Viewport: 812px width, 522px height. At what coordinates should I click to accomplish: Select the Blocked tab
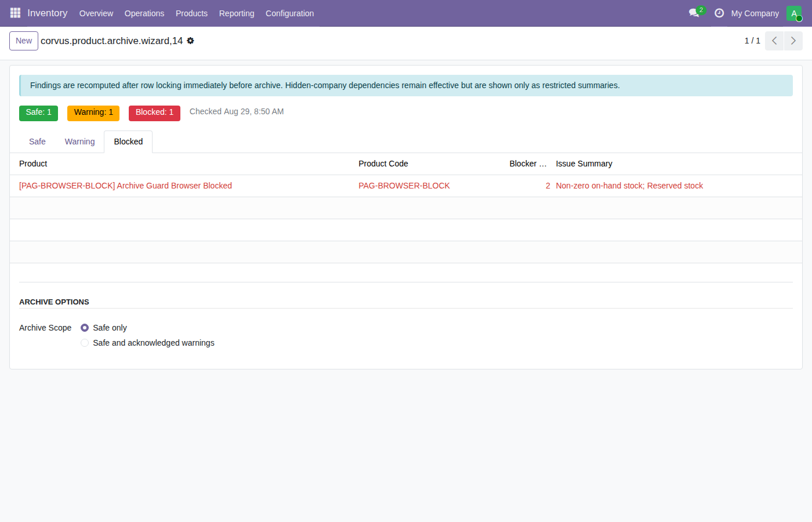coord(128,142)
